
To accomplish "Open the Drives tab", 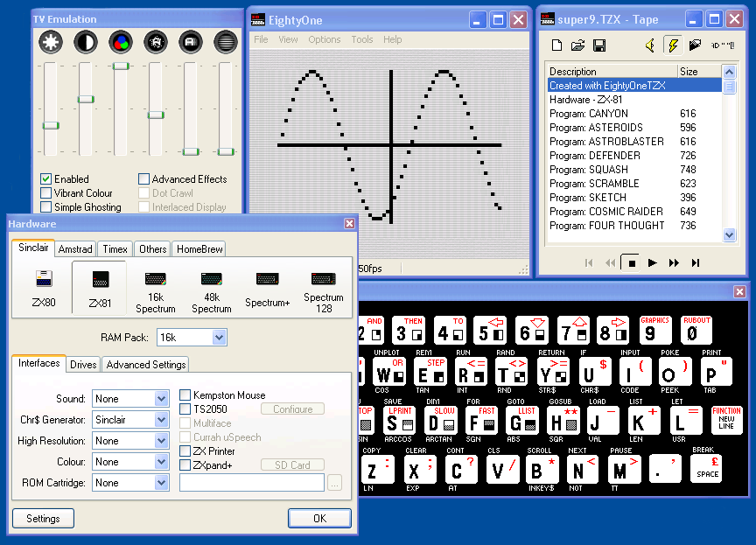I will pos(83,364).
